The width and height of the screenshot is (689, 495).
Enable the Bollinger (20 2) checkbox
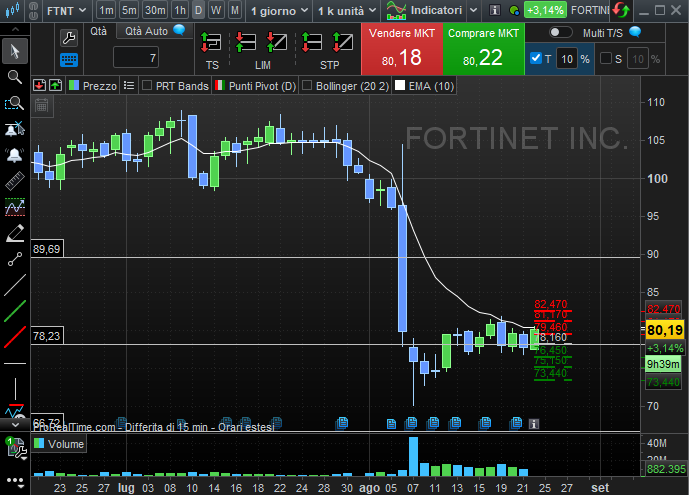click(307, 86)
